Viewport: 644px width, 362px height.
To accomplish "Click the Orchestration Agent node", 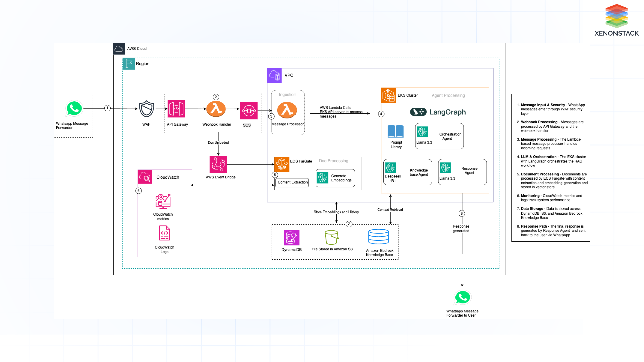I will point(439,136).
